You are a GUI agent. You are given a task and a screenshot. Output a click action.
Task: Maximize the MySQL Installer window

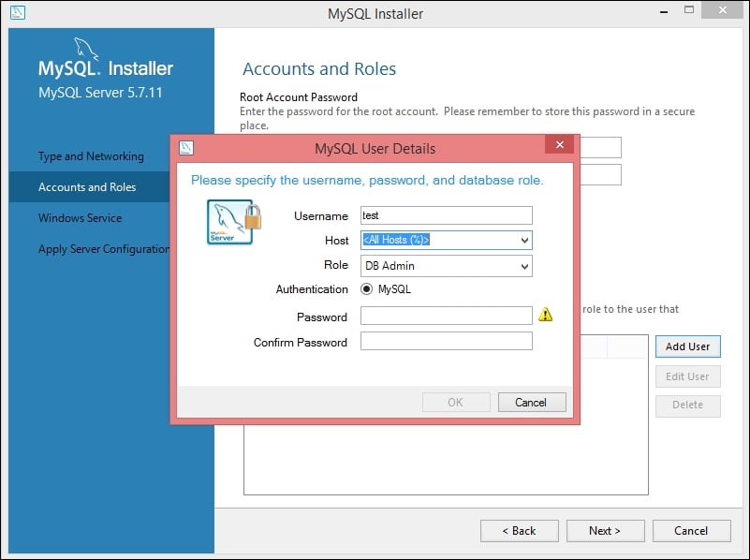[689, 10]
